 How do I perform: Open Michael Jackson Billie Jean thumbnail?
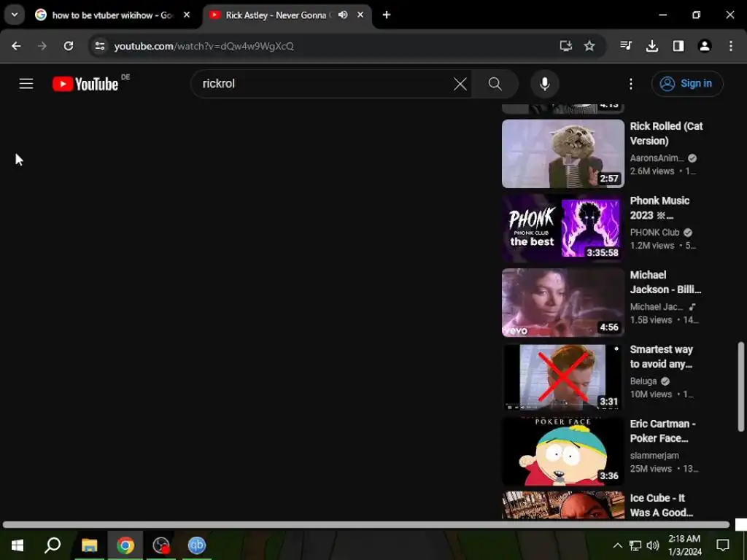pos(562,303)
